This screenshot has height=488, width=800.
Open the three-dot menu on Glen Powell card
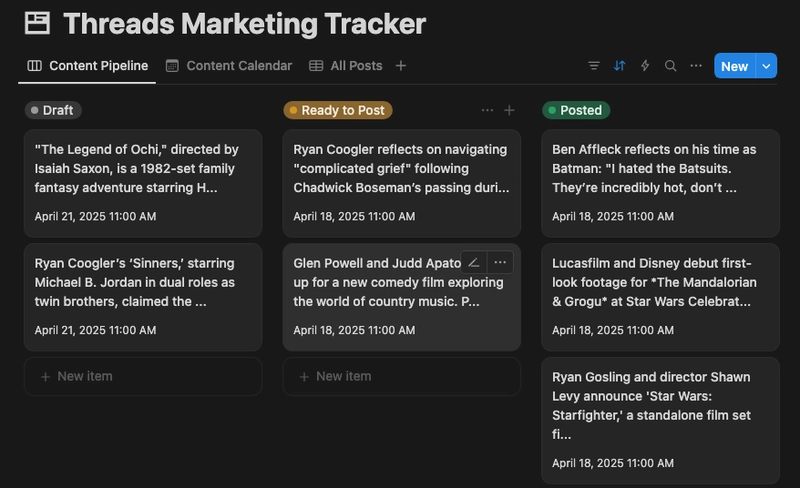pyautogui.click(x=501, y=262)
